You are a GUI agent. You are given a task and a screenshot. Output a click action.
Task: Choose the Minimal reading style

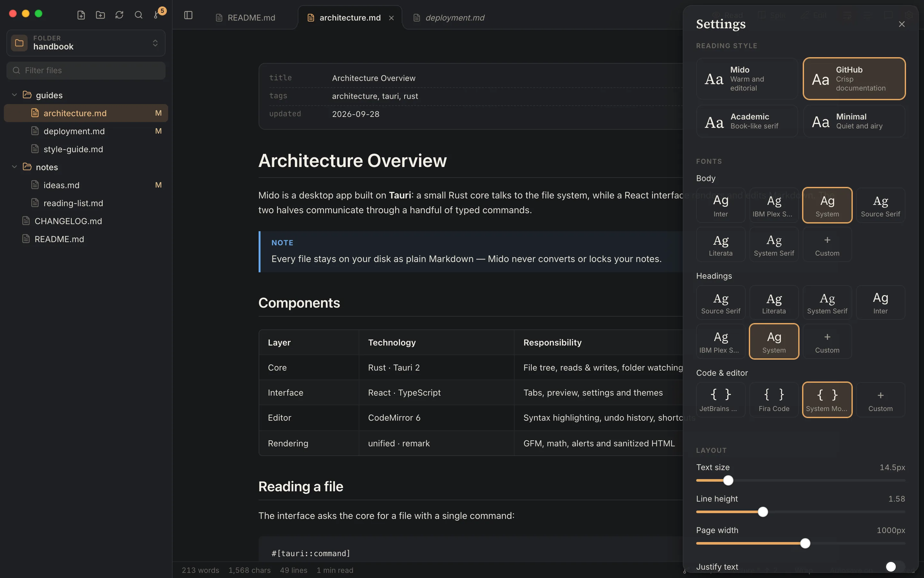click(x=854, y=121)
